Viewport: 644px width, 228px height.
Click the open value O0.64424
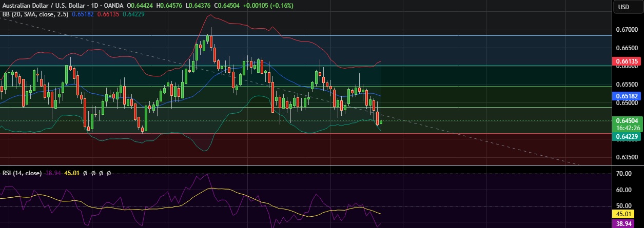click(x=140, y=6)
